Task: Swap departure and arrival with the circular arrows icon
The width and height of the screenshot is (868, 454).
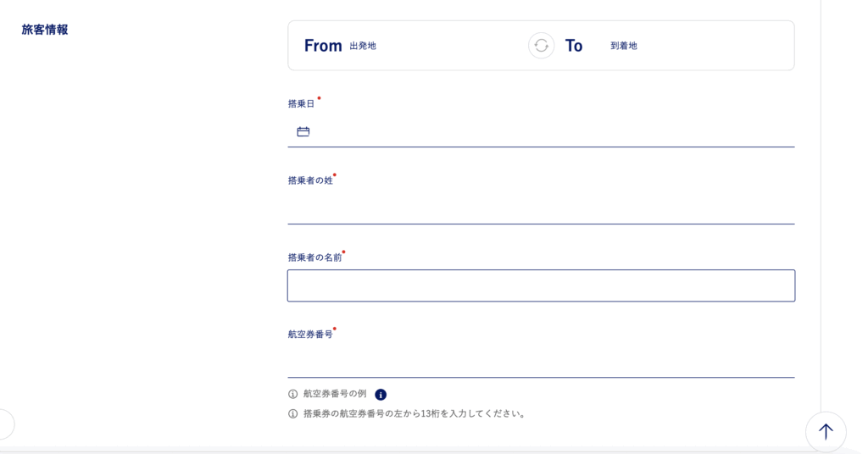Action: [x=542, y=46]
